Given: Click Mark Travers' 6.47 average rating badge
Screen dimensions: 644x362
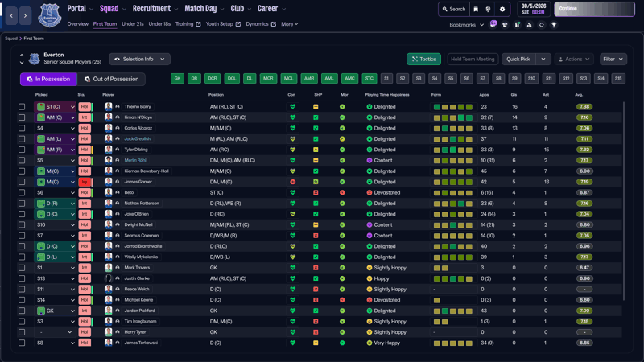Looking at the screenshot, I should click(584, 268).
